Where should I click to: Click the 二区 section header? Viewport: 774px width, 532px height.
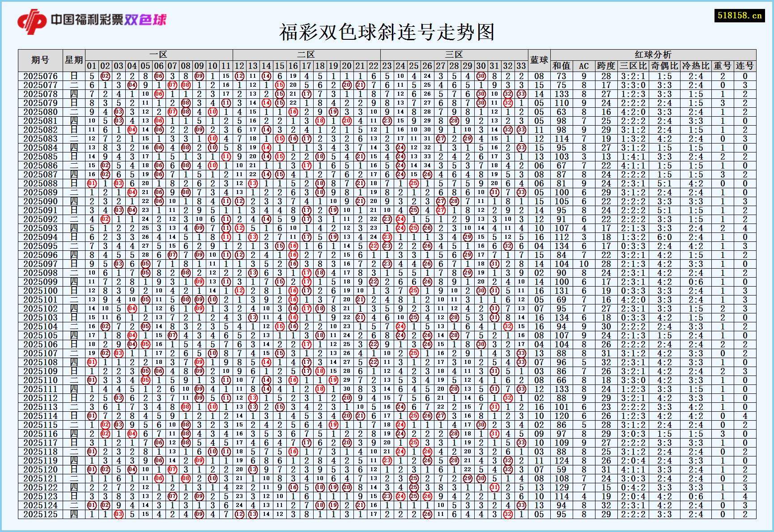pos(306,54)
